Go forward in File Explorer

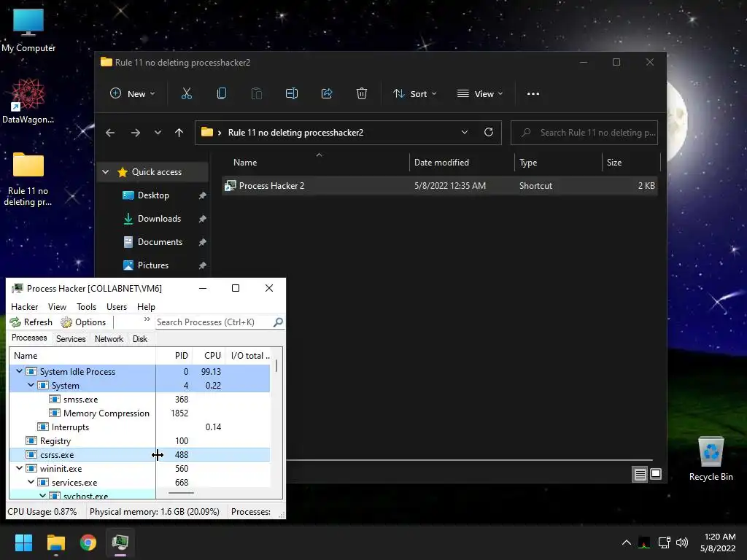pos(136,133)
